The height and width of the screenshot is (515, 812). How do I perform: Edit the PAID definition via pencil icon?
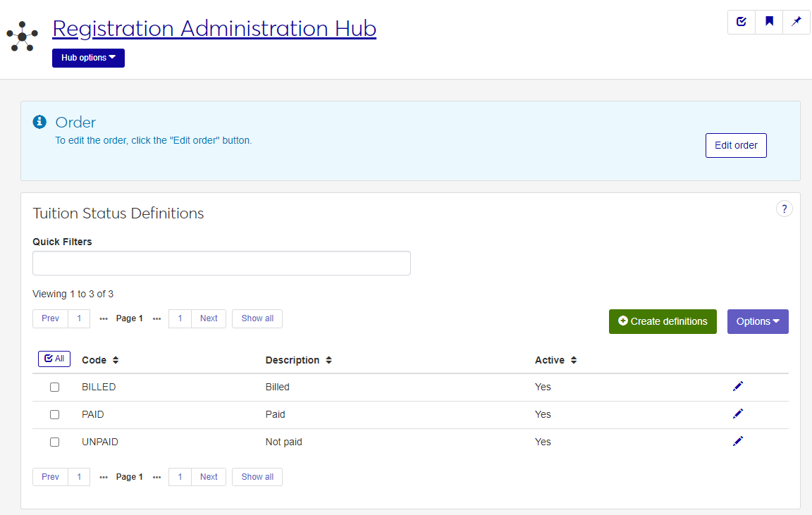[x=738, y=414]
